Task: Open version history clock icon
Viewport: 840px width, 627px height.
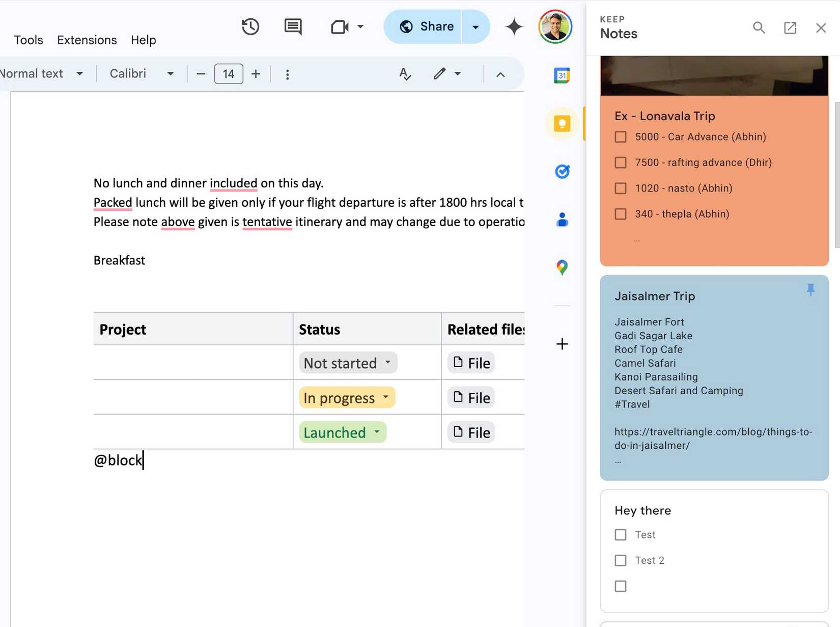Action: pyautogui.click(x=250, y=26)
